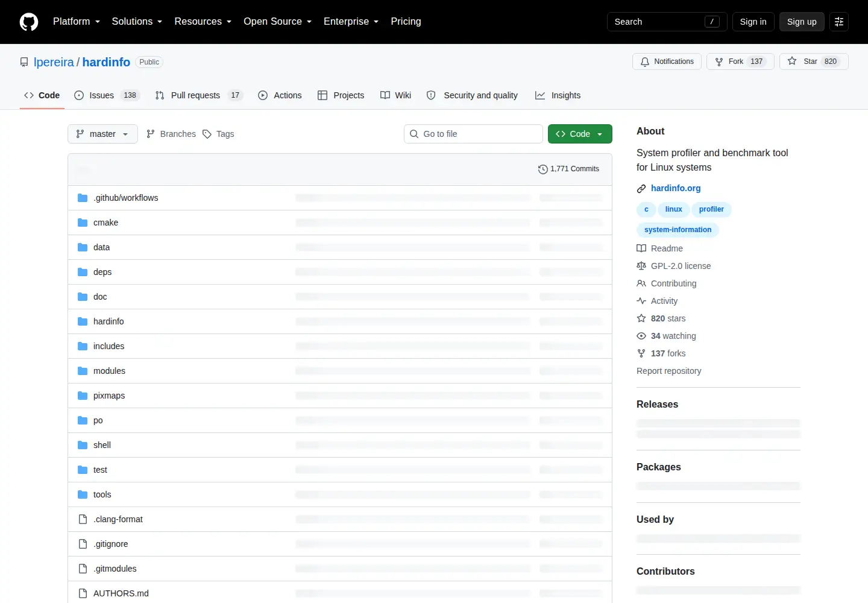Click the Report repository link
The image size is (868, 603).
coord(668,371)
